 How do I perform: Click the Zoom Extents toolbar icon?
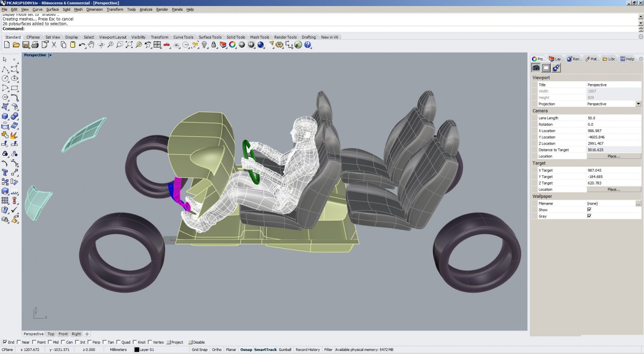pyautogui.click(x=129, y=45)
